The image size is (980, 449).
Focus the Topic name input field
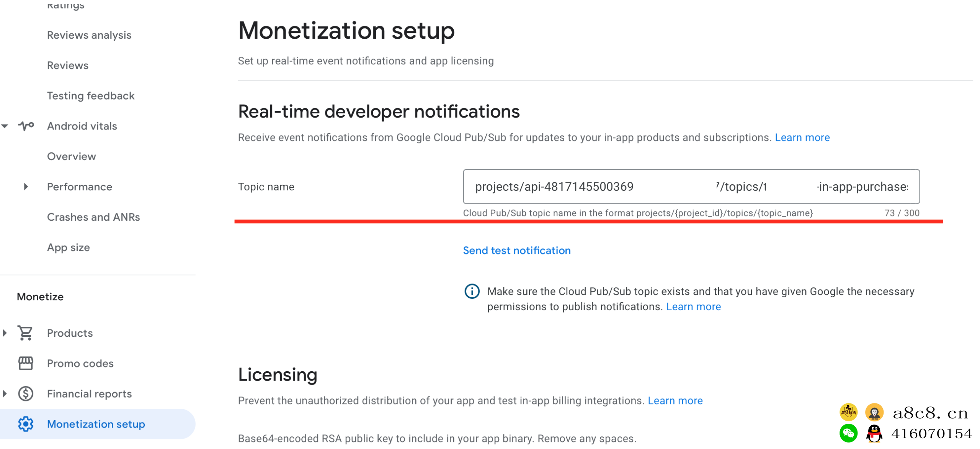point(691,187)
